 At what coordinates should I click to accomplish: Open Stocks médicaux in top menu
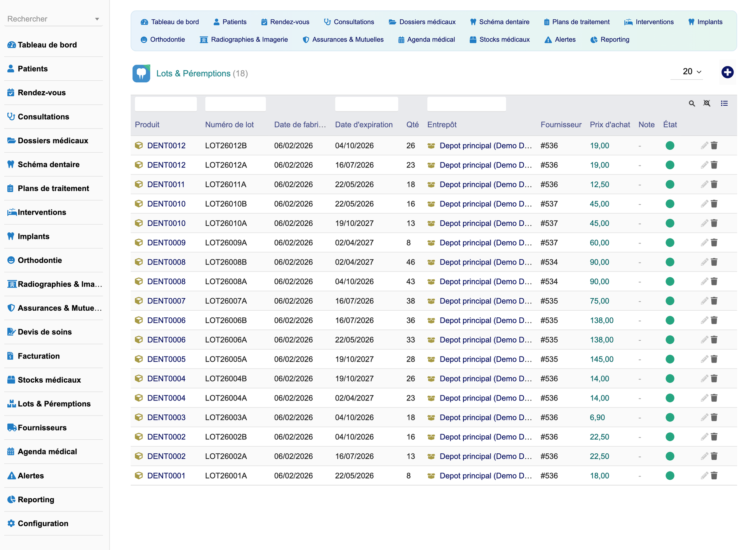tap(500, 40)
